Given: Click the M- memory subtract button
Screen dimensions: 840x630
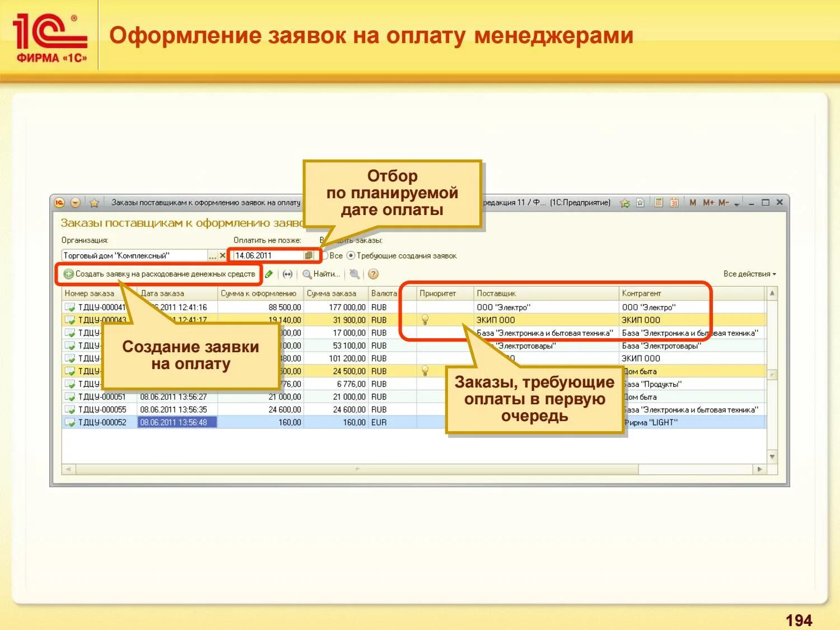Looking at the screenshot, I should click(x=724, y=203).
